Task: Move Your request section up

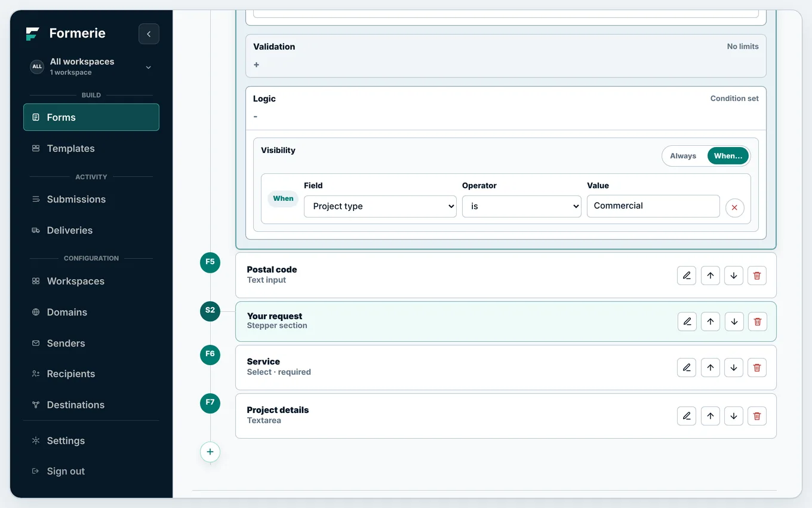Action: pos(710,322)
